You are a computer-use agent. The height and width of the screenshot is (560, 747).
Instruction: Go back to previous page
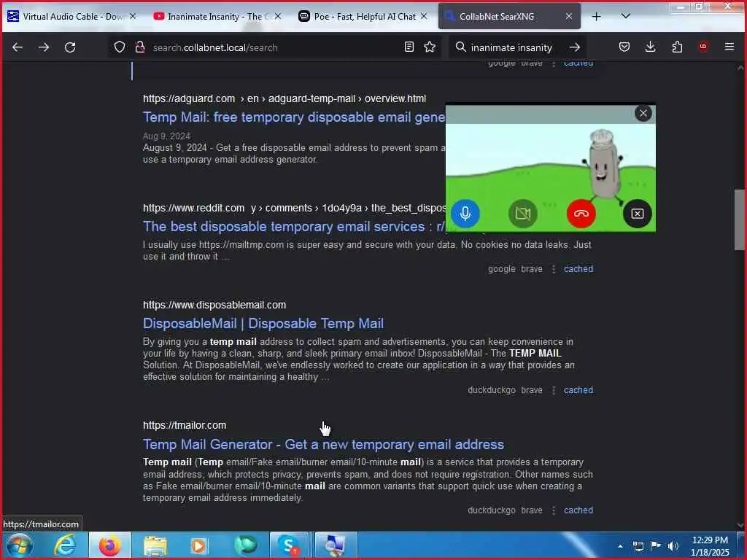pyautogui.click(x=18, y=47)
